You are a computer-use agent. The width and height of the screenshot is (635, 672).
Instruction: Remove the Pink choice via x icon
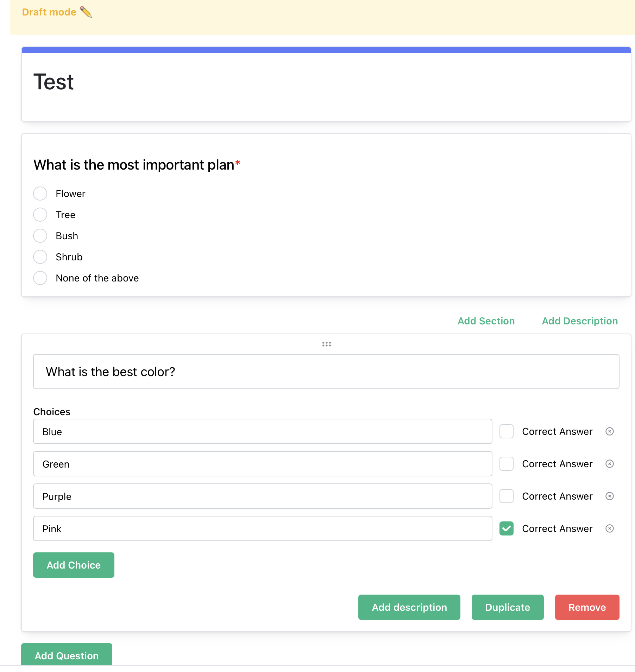pyautogui.click(x=610, y=528)
